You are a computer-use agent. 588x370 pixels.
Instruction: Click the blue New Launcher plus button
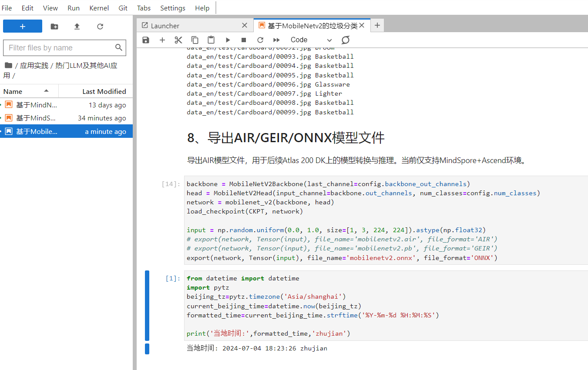point(23,26)
